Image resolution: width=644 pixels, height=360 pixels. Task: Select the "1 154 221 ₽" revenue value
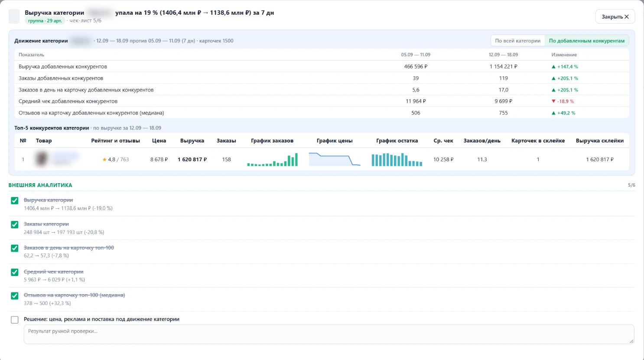click(x=503, y=67)
